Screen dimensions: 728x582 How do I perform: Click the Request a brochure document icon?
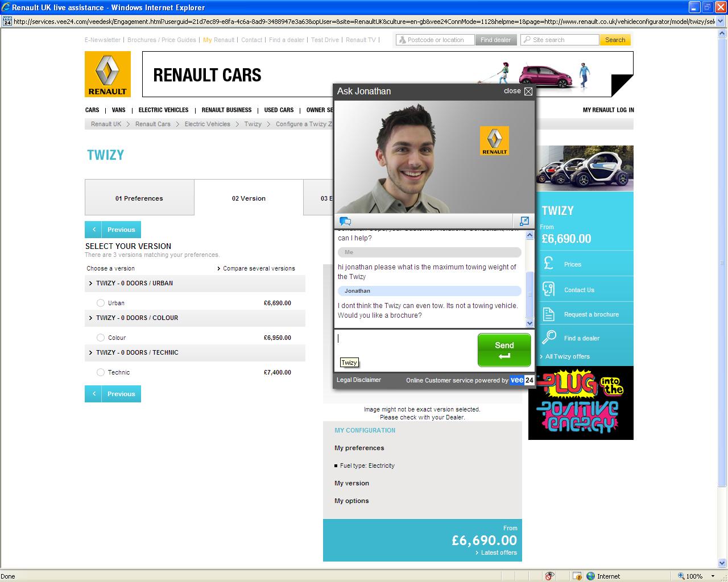tap(548, 314)
